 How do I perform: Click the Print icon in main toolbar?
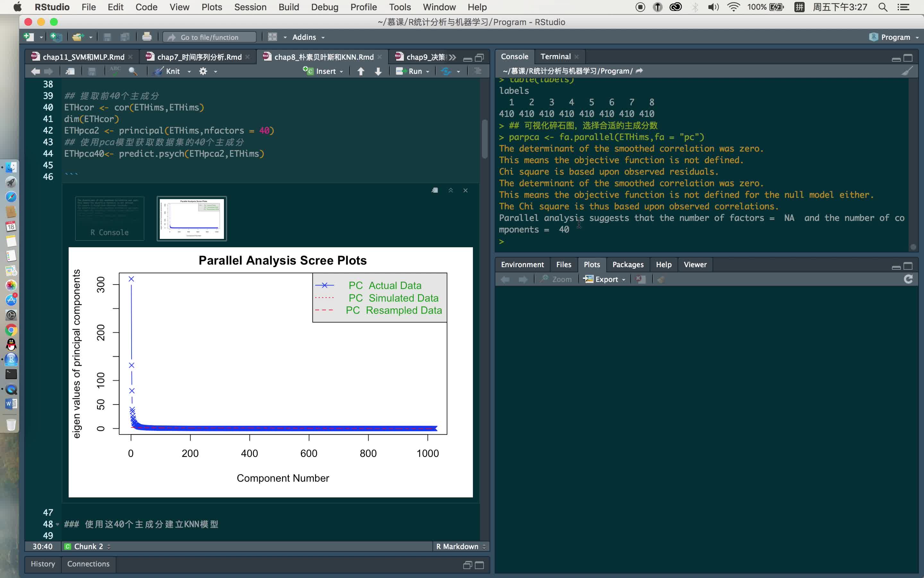coord(147,37)
